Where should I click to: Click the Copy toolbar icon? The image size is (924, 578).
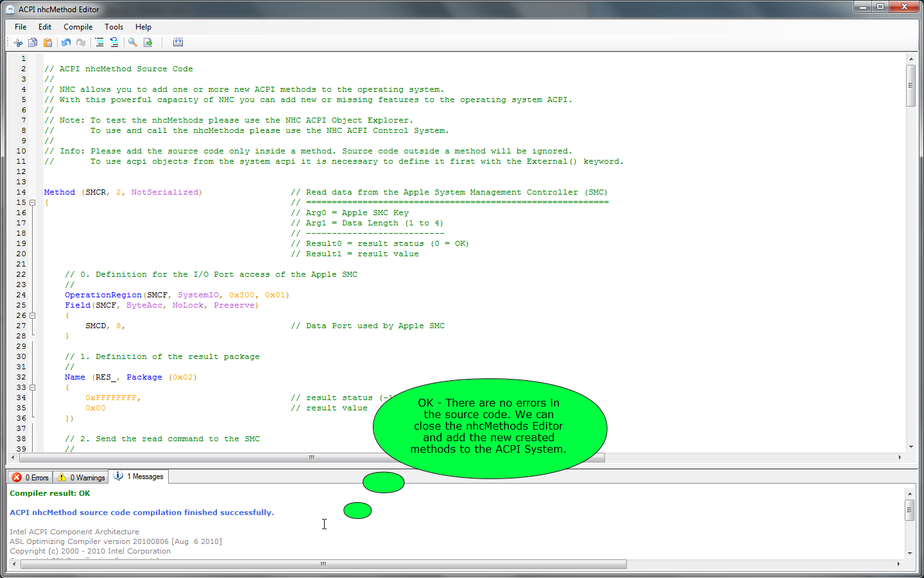click(33, 42)
